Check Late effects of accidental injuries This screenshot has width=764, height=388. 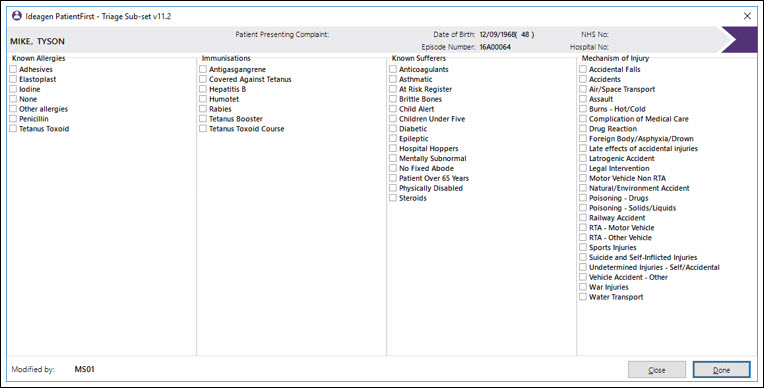tap(583, 148)
